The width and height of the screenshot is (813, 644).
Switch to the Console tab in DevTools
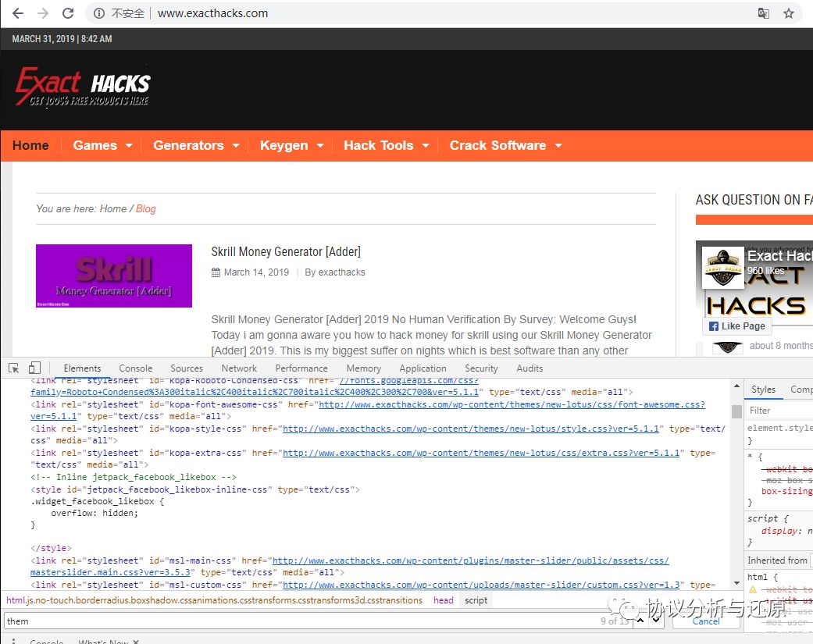click(135, 368)
